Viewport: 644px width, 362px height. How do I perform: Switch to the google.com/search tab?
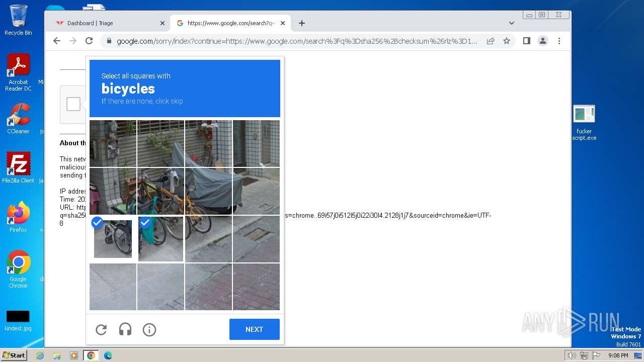point(230,23)
